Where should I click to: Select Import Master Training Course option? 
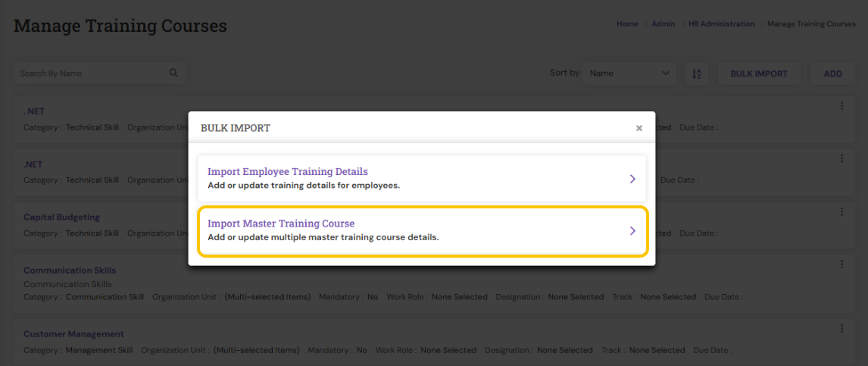pyautogui.click(x=423, y=231)
